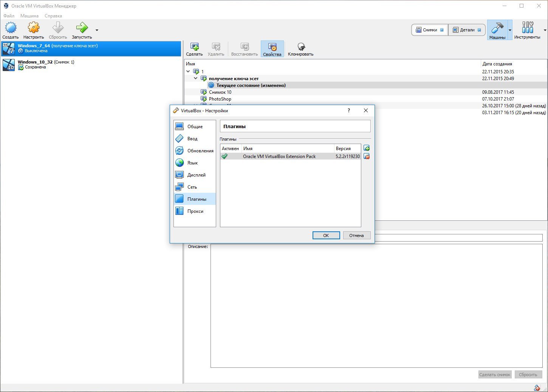Image resolution: width=548 pixels, height=392 pixels.
Task: Click date 09.08.2017 11:45 cell
Action: click(498, 92)
